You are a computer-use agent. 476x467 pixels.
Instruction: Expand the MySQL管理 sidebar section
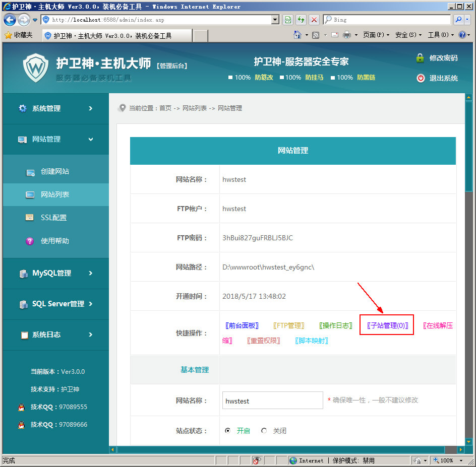point(55,274)
